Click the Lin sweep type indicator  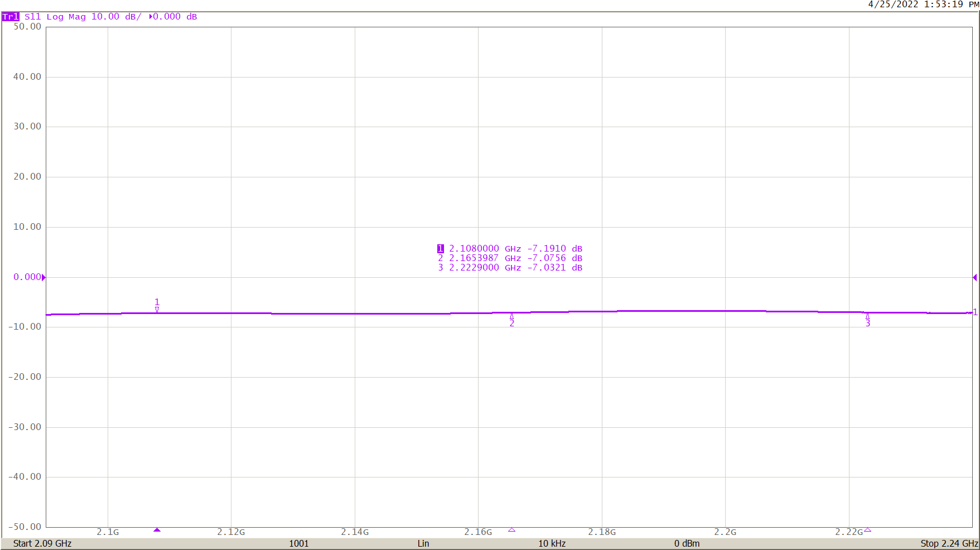coord(423,543)
